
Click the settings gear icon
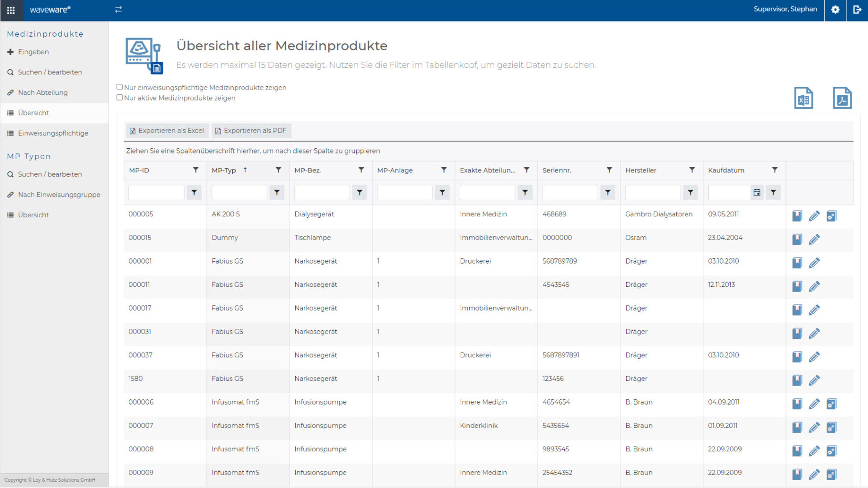[835, 10]
